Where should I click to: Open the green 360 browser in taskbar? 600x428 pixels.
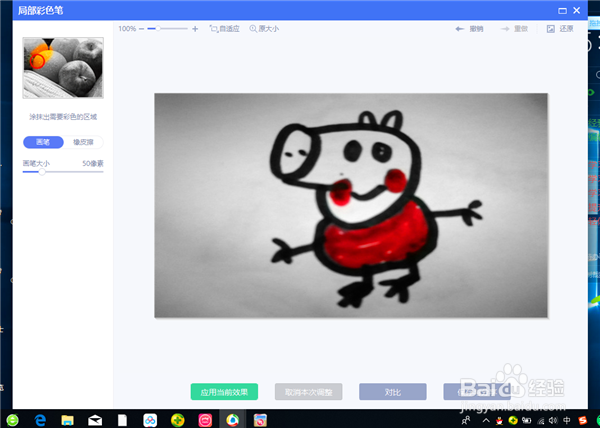click(12, 420)
